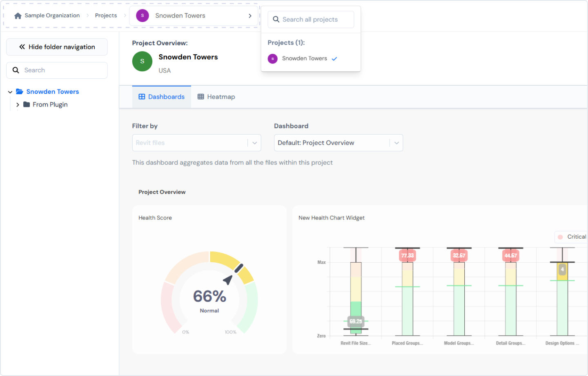Click the blue open folder icon for Snowden Towers
This screenshot has width=588, height=376.
[x=19, y=92]
